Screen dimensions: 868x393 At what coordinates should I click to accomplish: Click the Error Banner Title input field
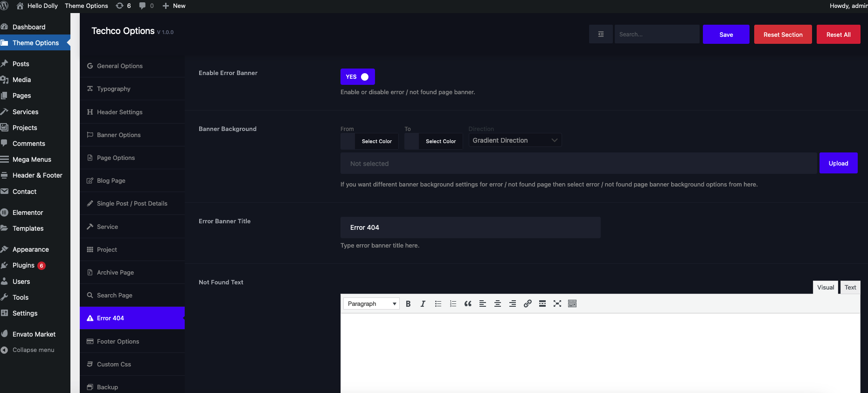470,228
